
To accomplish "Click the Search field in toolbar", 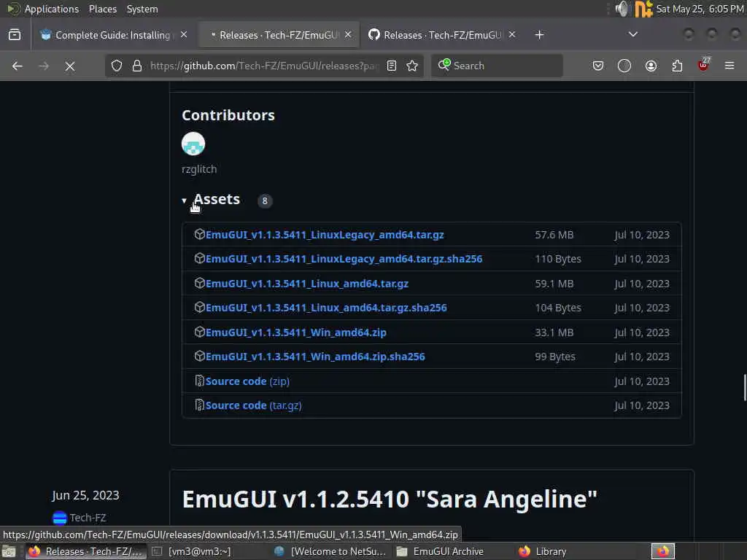I will click(497, 66).
